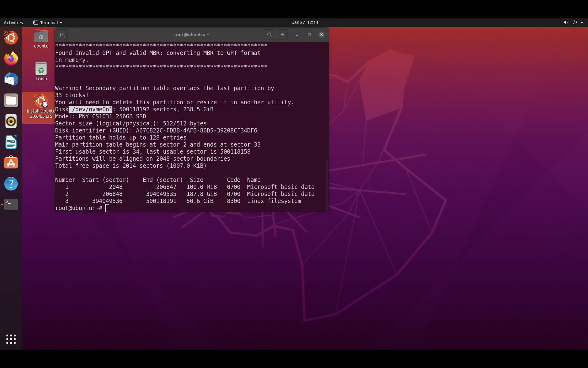This screenshot has height=368, width=588.
Task: Click 'Model: PNY CS1031 256GB SSD' line
Action: 100,117
